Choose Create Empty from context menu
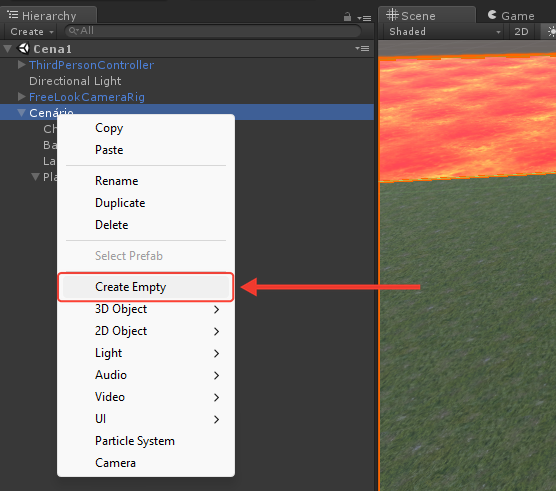 (x=146, y=287)
